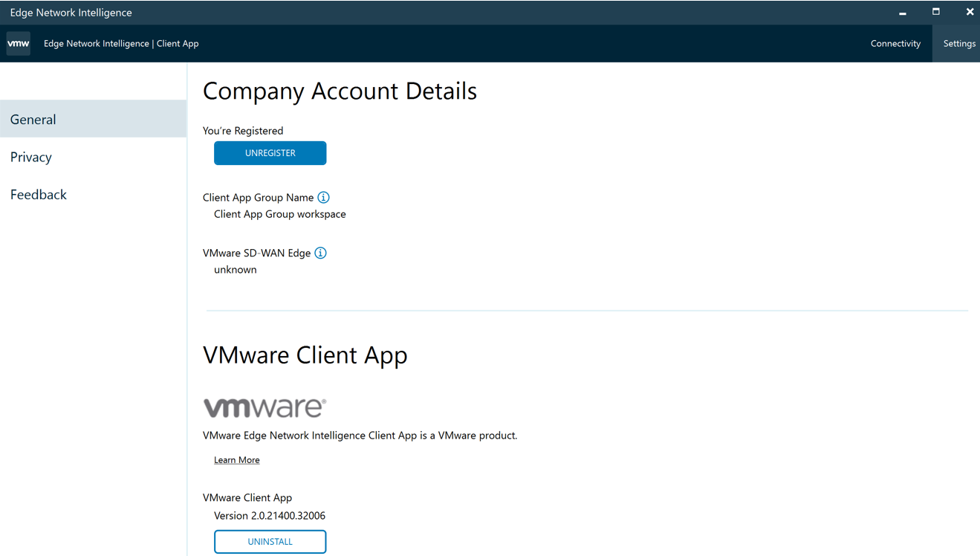Click the Company Account Details heading
This screenshot has height=556, width=980.
[340, 91]
